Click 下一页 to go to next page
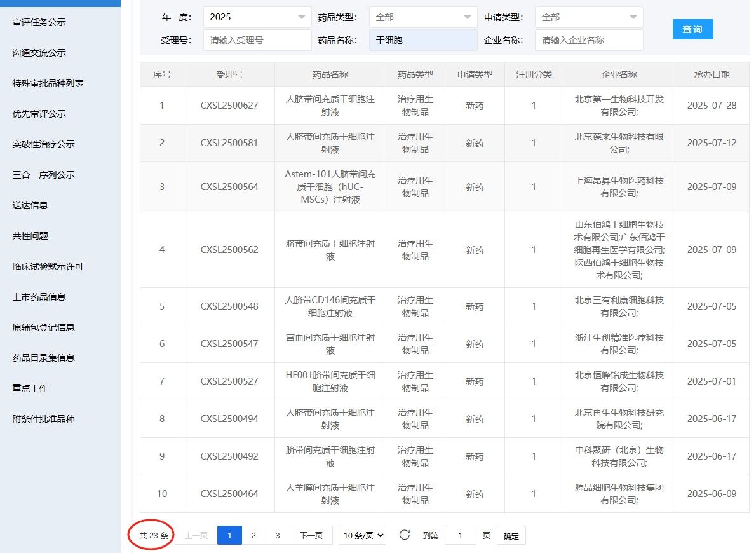 coord(311,536)
